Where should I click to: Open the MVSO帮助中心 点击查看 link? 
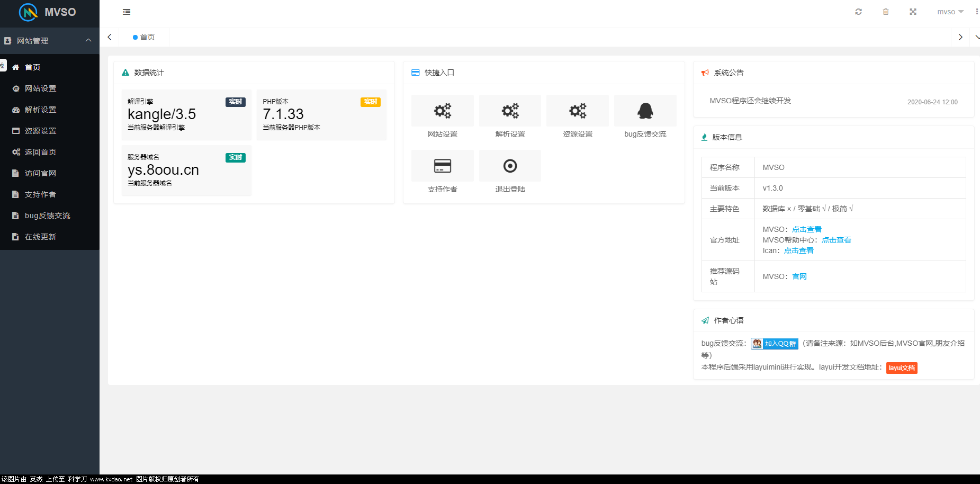[x=836, y=240]
